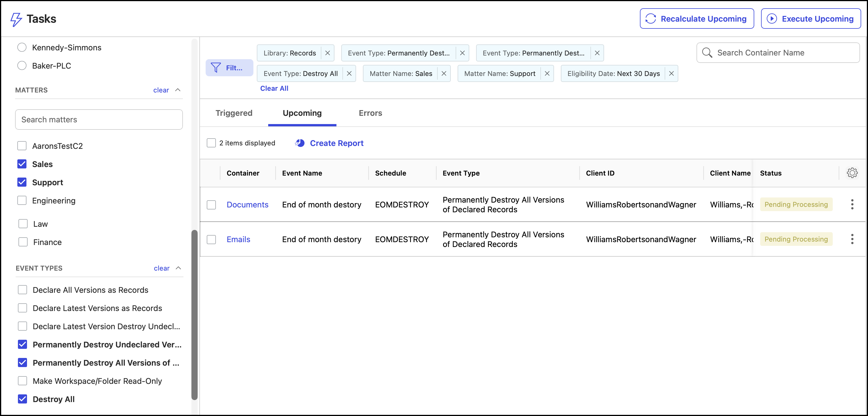Remove the Event Type: Destroy All chip
The image size is (868, 416).
click(x=350, y=73)
